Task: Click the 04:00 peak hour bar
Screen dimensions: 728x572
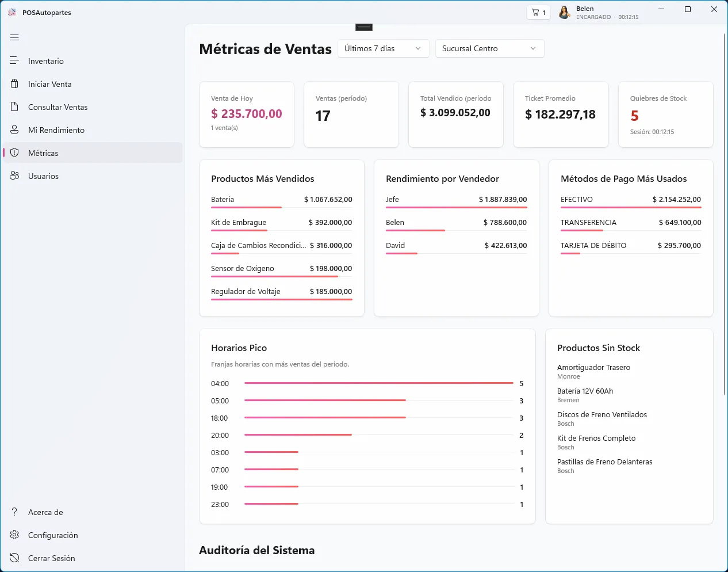Action: [379, 383]
